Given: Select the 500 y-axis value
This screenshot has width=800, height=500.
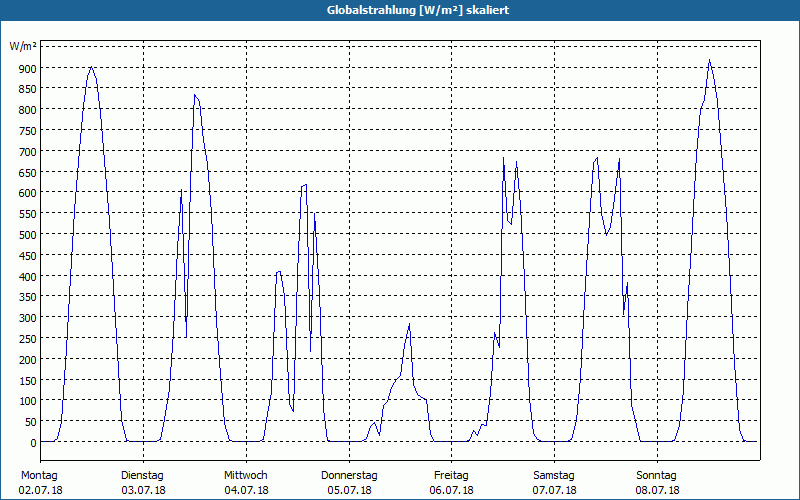Looking at the screenshot, I should pyautogui.click(x=28, y=235).
